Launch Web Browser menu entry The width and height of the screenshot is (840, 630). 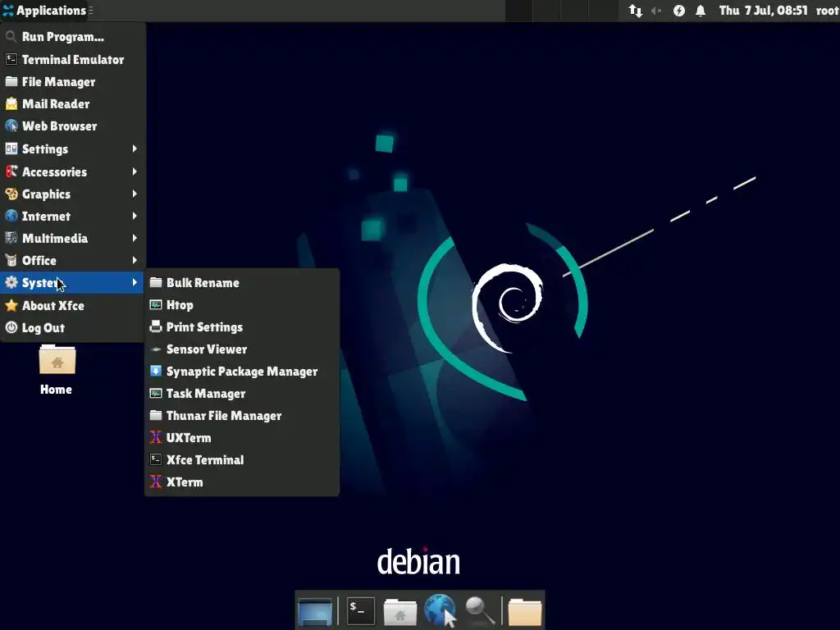point(73,126)
